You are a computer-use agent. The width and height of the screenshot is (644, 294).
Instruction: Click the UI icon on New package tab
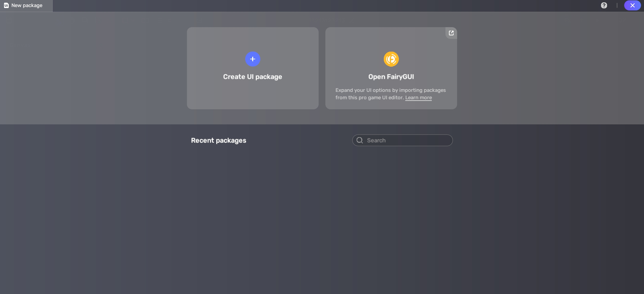pos(6,5)
